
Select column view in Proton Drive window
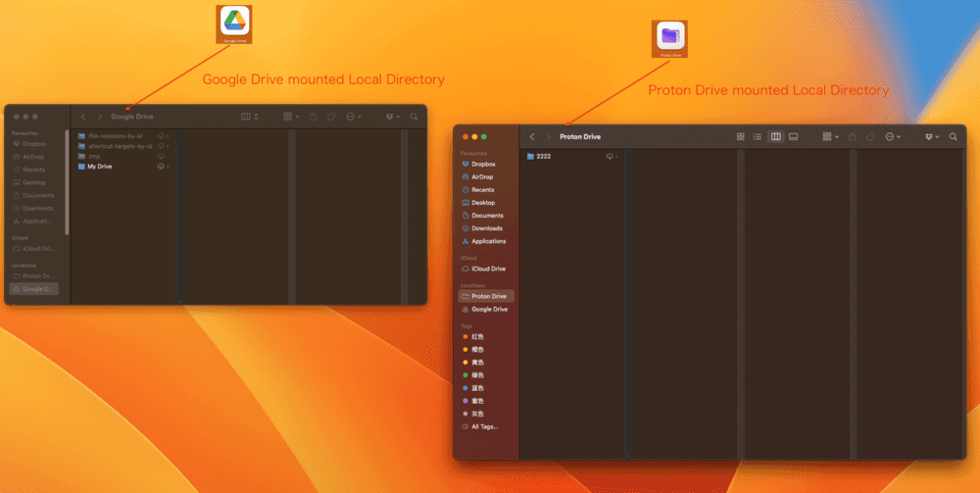point(775,137)
